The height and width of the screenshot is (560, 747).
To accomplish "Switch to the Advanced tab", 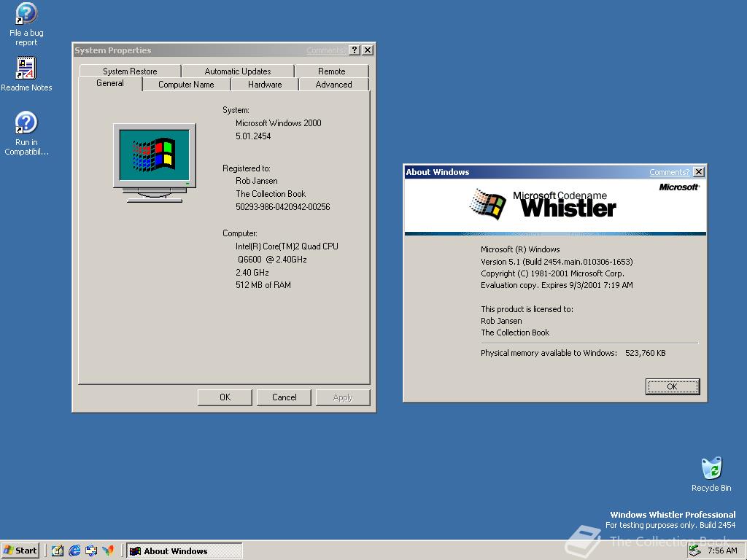I will [333, 85].
